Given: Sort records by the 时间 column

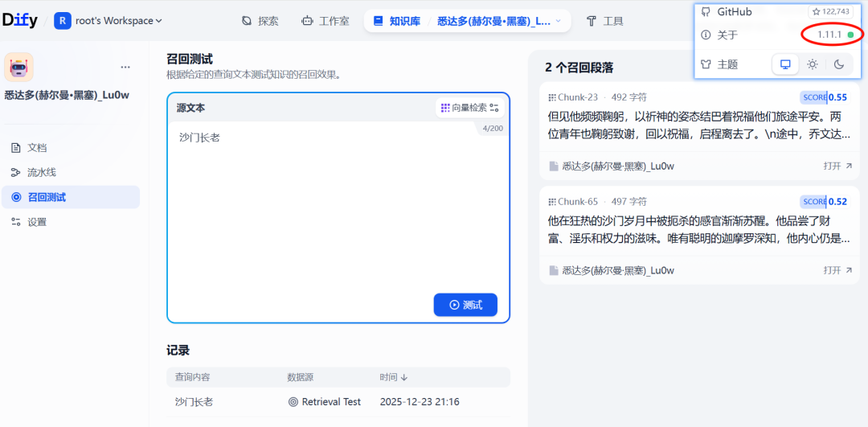Looking at the screenshot, I should point(393,377).
